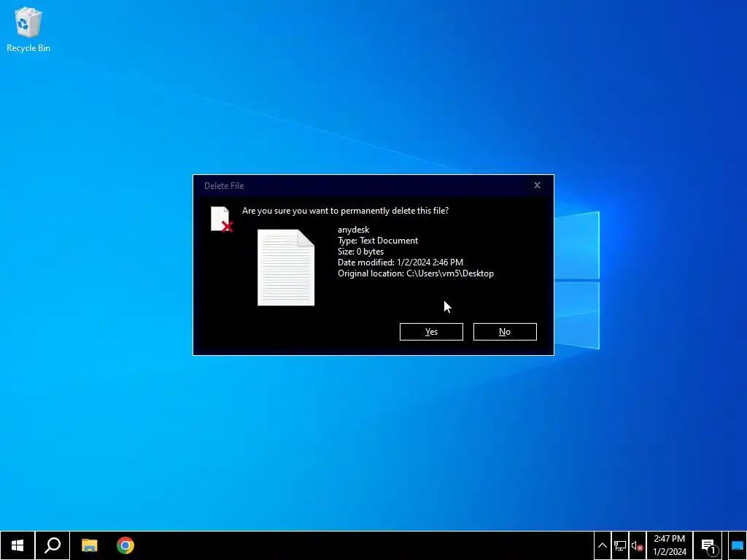Click the Type: Text Document line

tap(378, 241)
